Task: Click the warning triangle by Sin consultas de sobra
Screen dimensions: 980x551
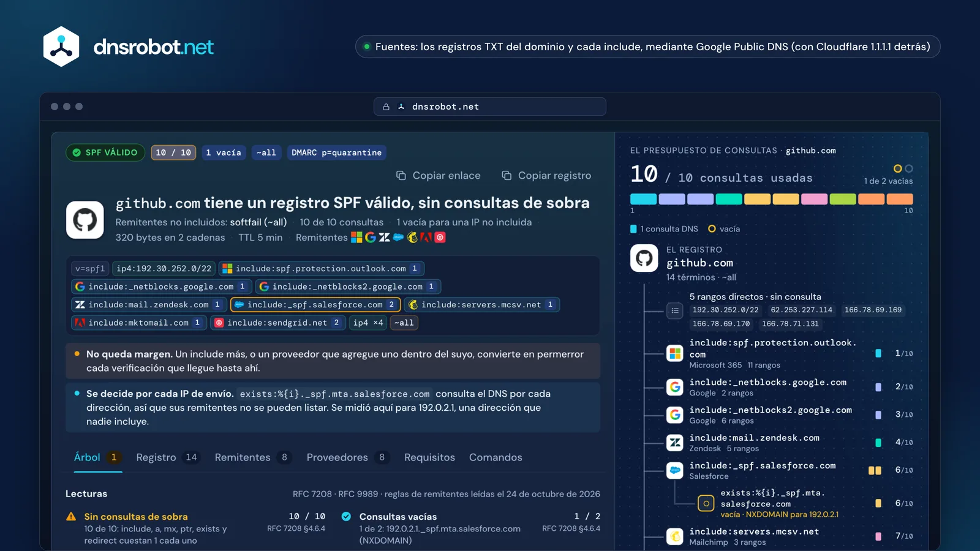Action: point(71,517)
